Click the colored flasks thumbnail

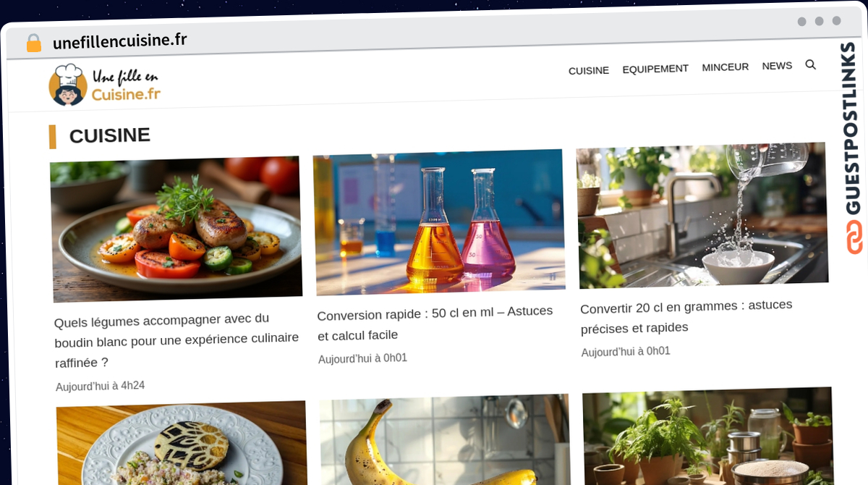pos(440,222)
